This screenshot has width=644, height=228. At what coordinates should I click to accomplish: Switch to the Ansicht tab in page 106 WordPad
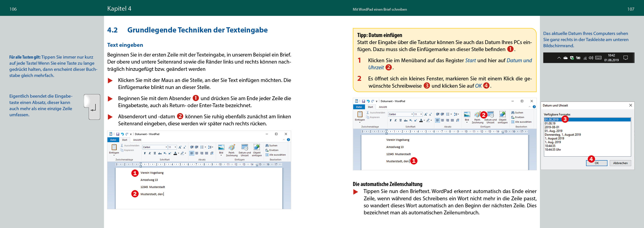[137, 140]
